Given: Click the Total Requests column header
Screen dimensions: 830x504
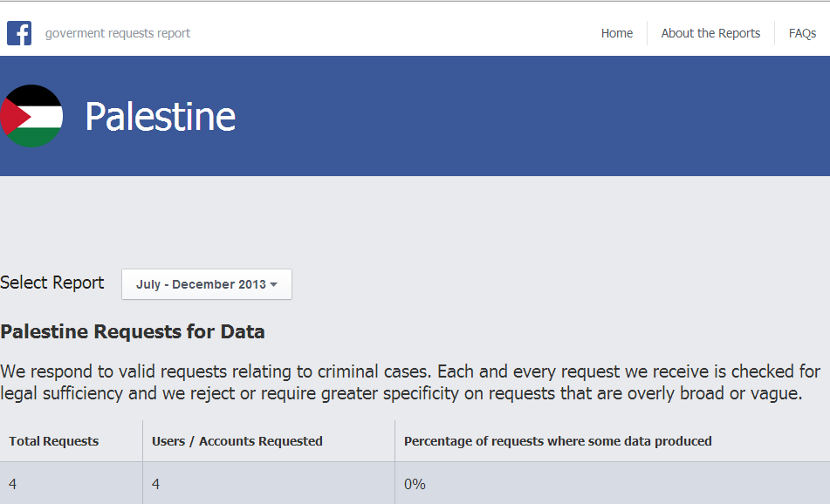Looking at the screenshot, I should 54,441.
